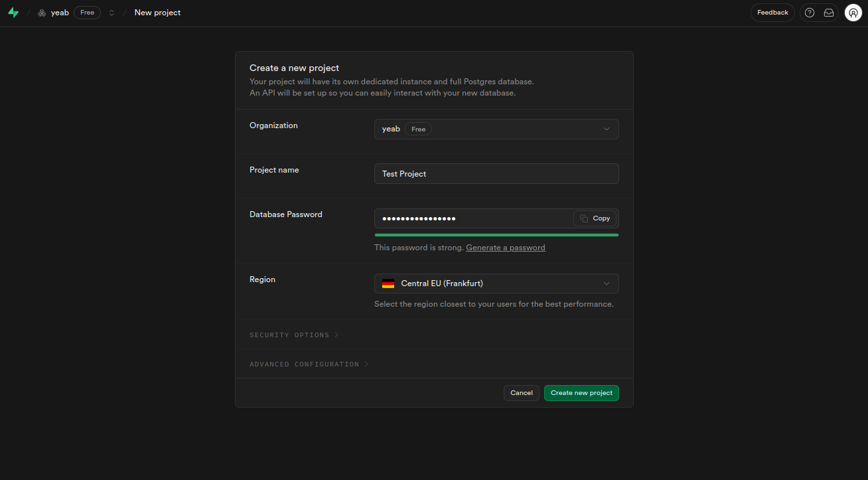Click the Region label

pos(262,280)
